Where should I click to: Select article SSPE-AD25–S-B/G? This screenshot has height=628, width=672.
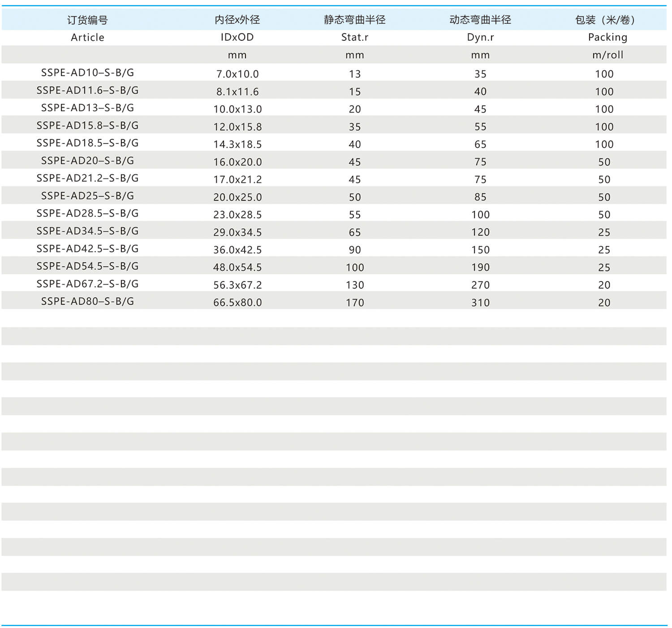pos(87,196)
